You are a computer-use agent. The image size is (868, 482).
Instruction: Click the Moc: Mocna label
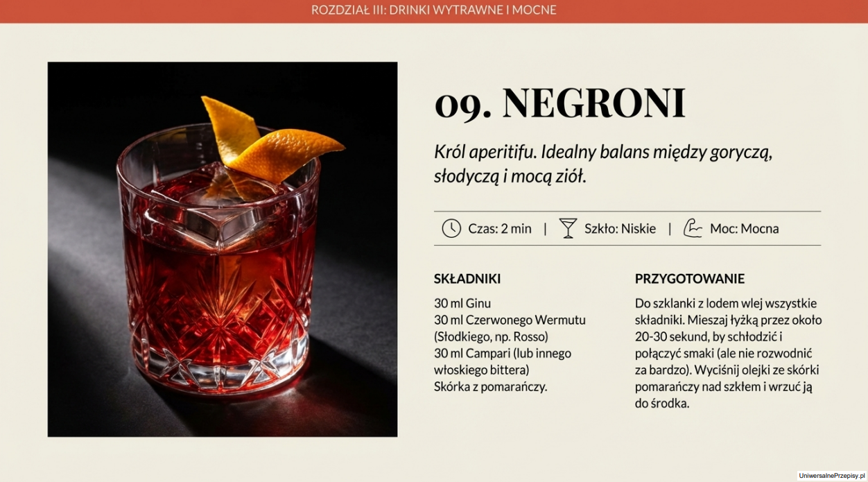pyautogui.click(x=744, y=228)
